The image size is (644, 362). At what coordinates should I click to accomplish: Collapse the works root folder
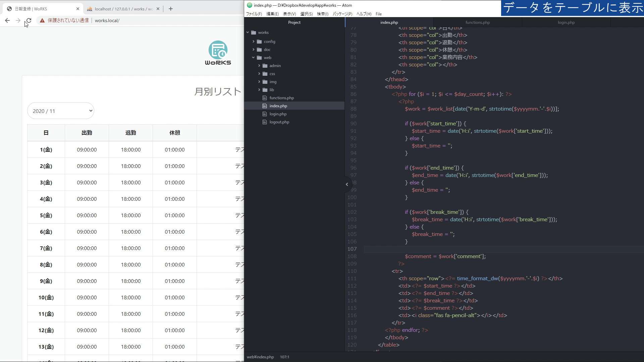point(248,33)
